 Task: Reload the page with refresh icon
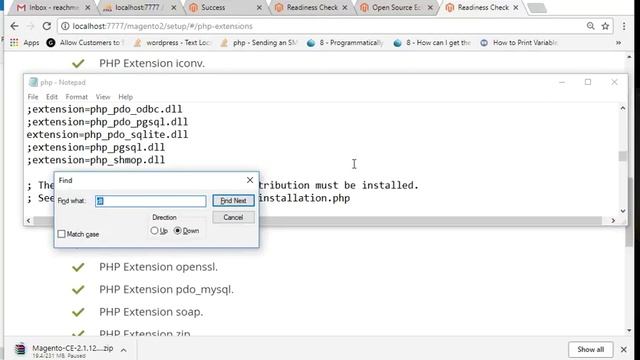(x=47, y=26)
